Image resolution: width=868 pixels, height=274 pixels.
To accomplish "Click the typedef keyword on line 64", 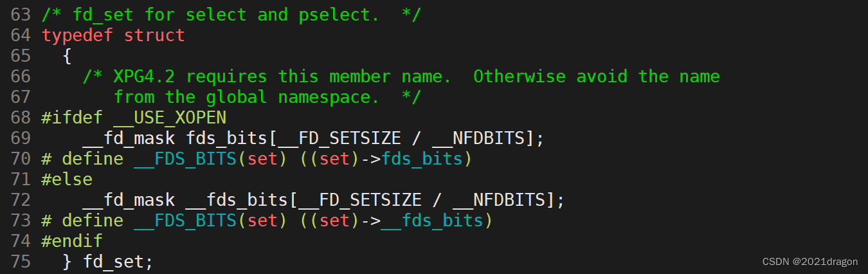I will (x=77, y=35).
